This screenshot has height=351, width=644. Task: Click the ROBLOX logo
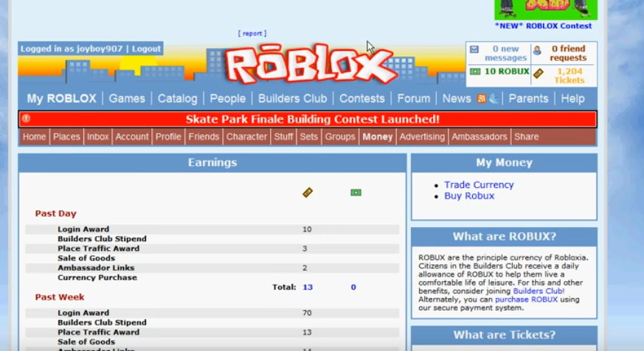coord(310,64)
